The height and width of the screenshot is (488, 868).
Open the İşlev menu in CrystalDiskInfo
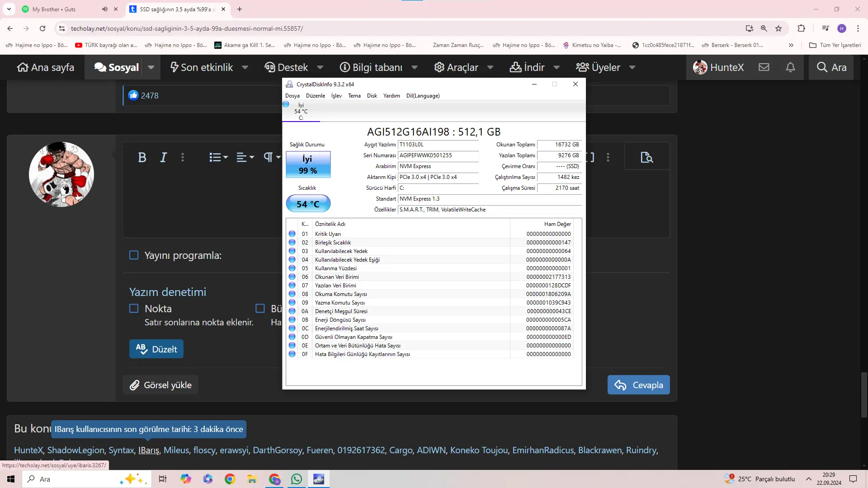tap(336, 96)
